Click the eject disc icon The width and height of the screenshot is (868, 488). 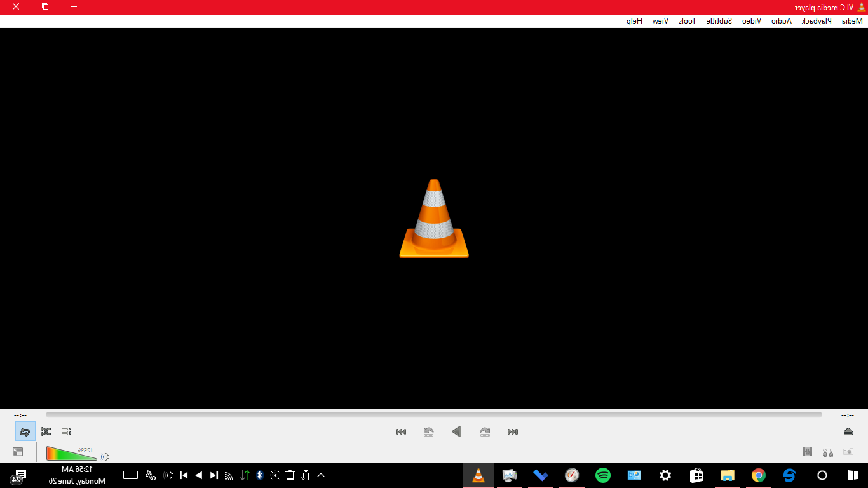[x=848, y=431]
